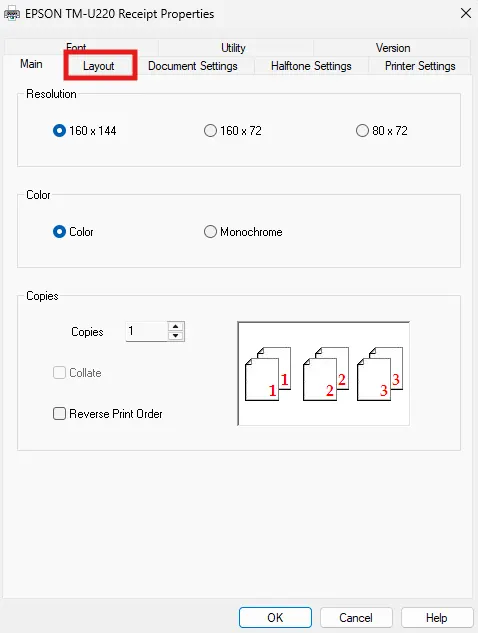Close the Receipt Properties dialog
This screenshot has width=478, height=633.
(x=466, y=13)
